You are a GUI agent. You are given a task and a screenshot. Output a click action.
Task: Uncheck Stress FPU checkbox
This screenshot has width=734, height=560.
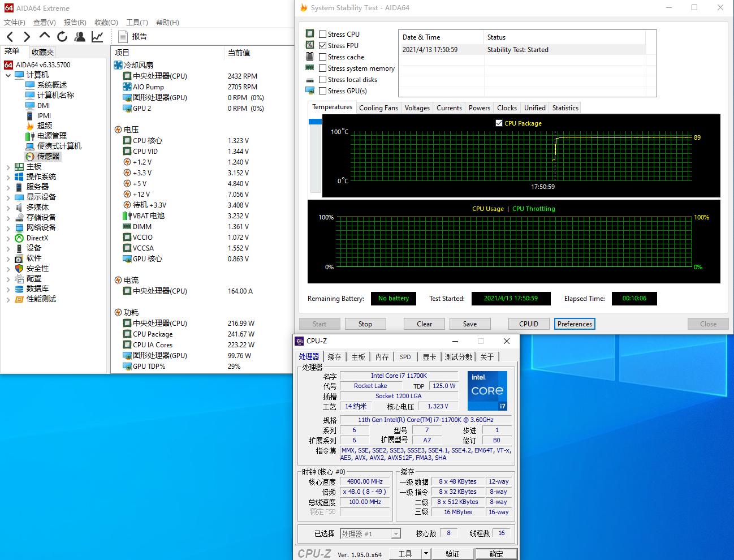(322, 46)
